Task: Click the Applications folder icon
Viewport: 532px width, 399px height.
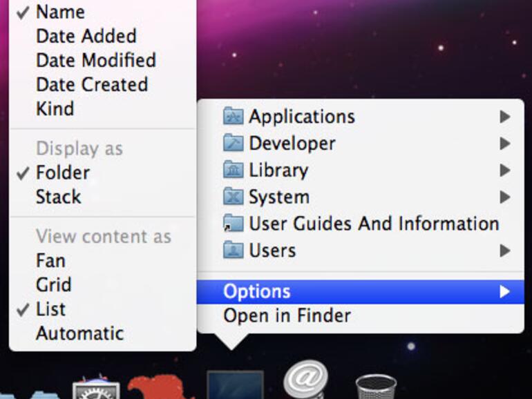Action: tap(233, 116)
